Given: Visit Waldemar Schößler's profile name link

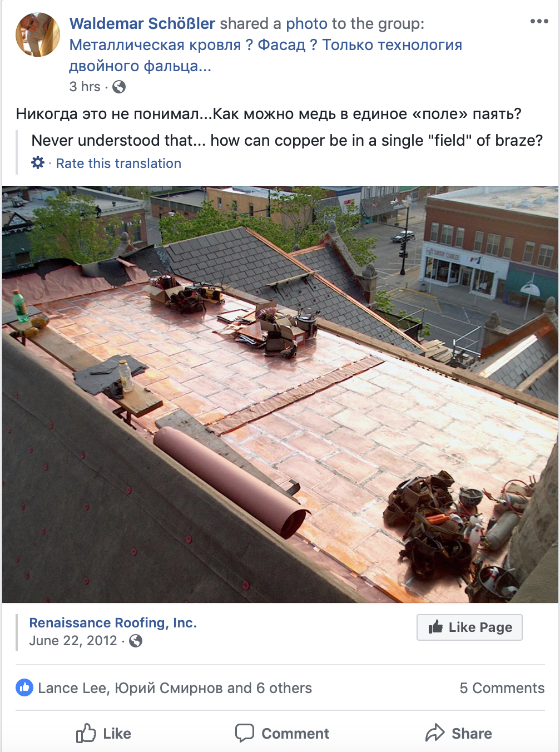Looking at the screenshot, I should point(142,23).
